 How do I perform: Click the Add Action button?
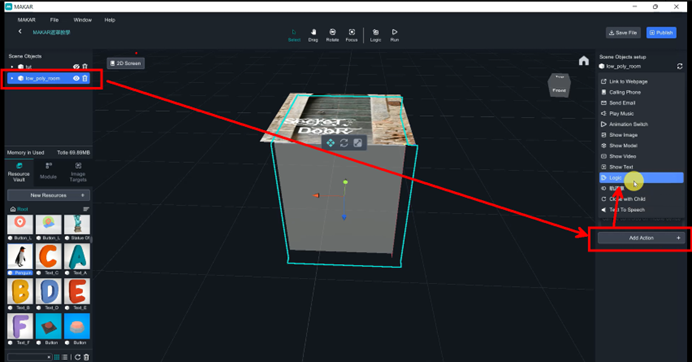[x=641, y=238]
